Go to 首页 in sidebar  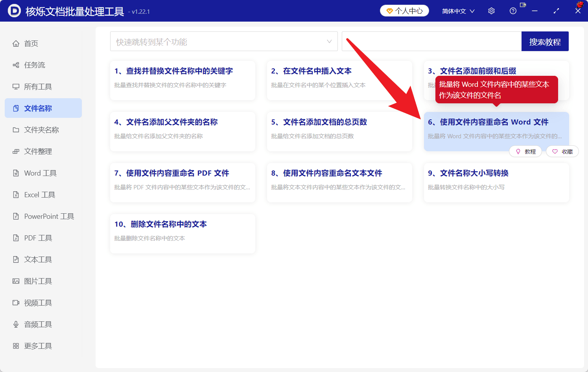coord(43,43)
